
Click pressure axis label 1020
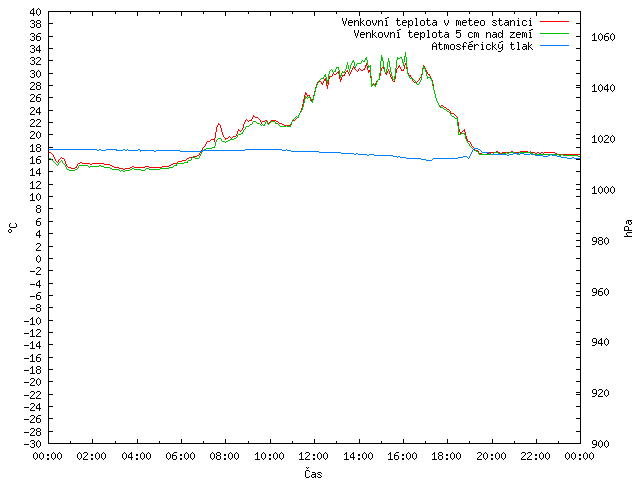click(x=603, y=139)
